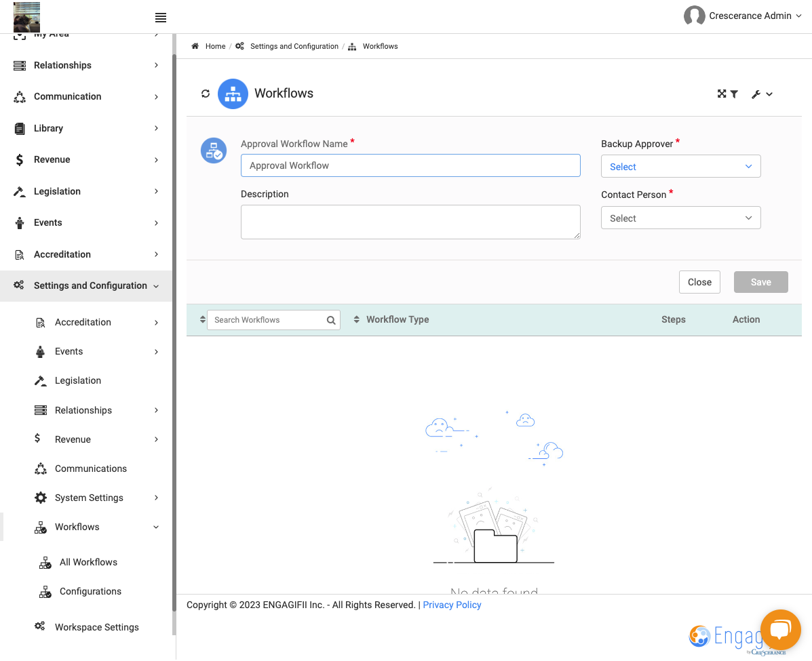
Task: Click the fullscreen expand icon
Action: click(x=721, y=94)
